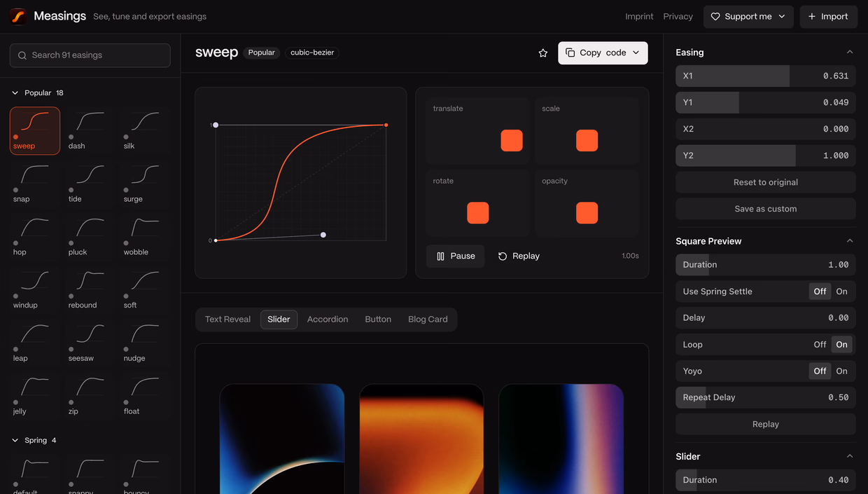Click the translate preview orange square
Image resolution: width=868 pixels, height=494 pixels.
pos(512,140)
